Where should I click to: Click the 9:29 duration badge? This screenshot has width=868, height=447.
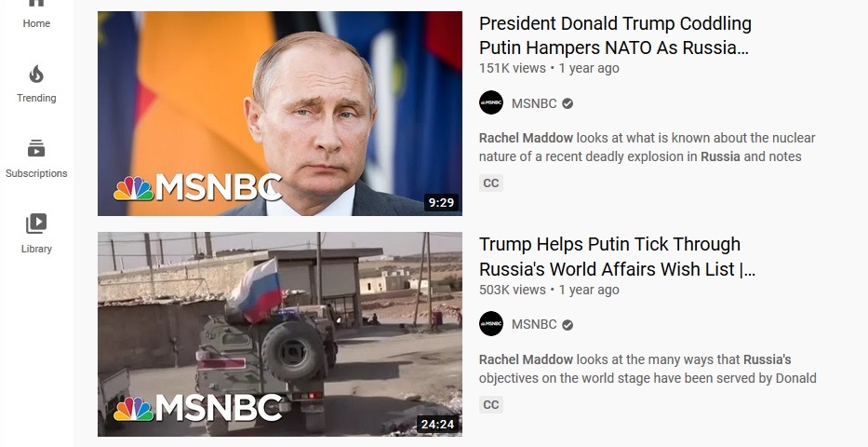pyautogui.click(x=441, y=203)
